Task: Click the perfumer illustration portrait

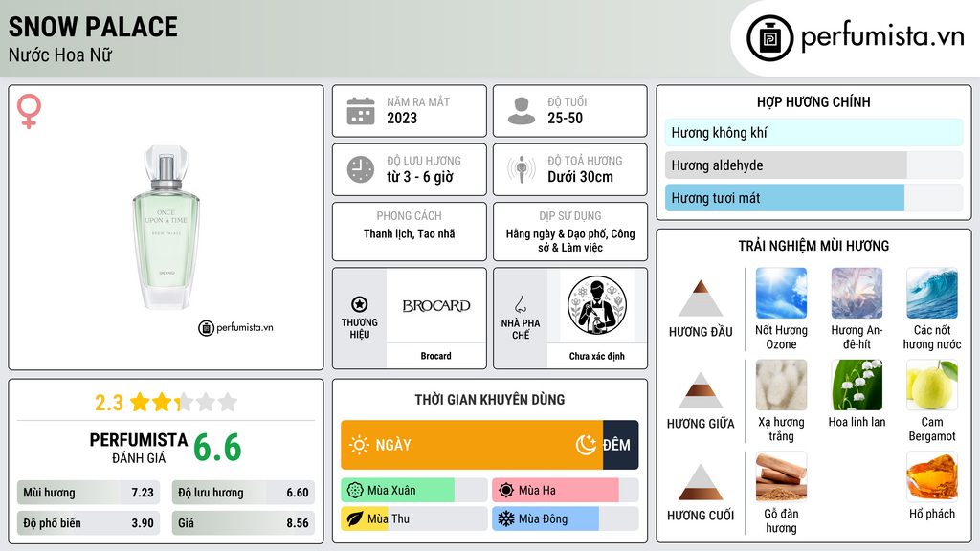Action: (597, 305)
